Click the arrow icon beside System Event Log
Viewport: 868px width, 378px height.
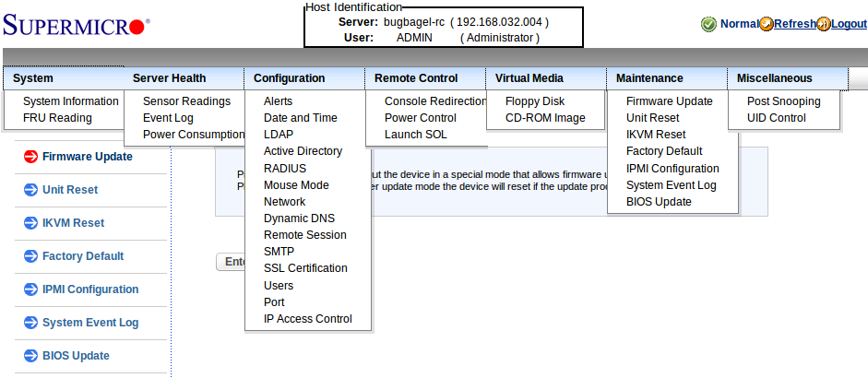tap(29, 323)
